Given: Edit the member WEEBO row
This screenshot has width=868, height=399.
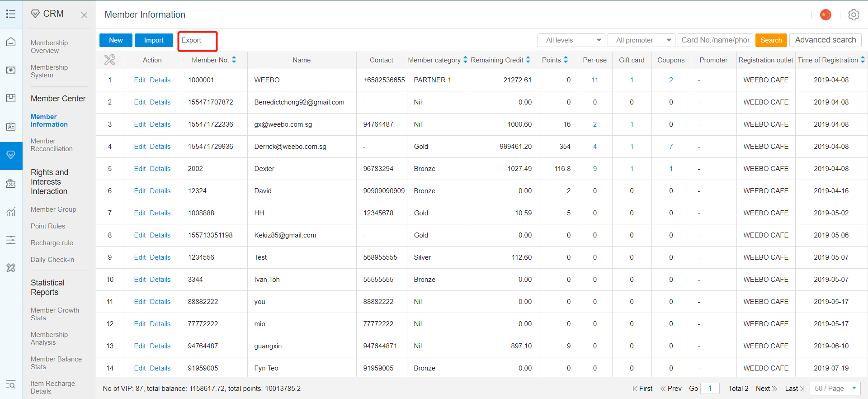Looking at the screenshot, I should coord(140,80).
